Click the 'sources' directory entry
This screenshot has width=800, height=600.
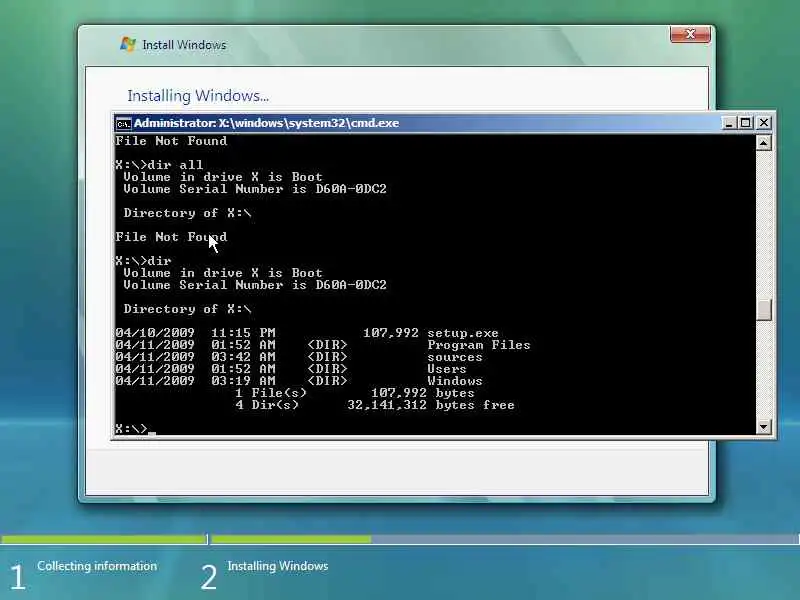pyautogui.click(x=455, y=357)
